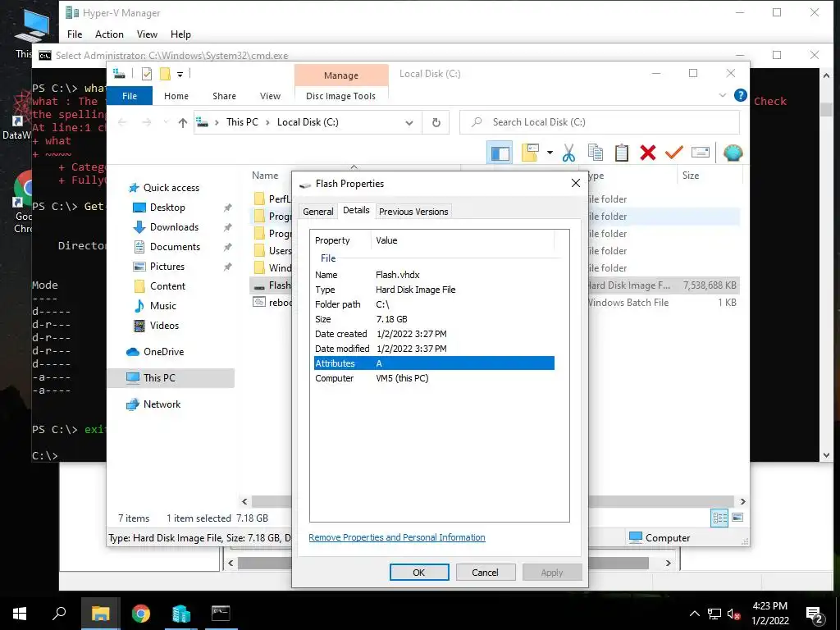The width and height of the screenshot is (840, 630).
Task: Switch to Previous Versions tab
Action: (413, 212)
